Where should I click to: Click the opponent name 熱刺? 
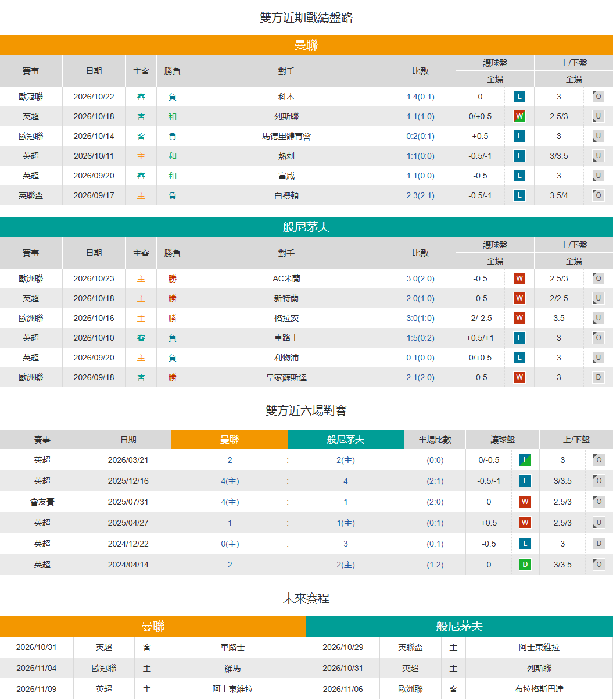(286, 156)
